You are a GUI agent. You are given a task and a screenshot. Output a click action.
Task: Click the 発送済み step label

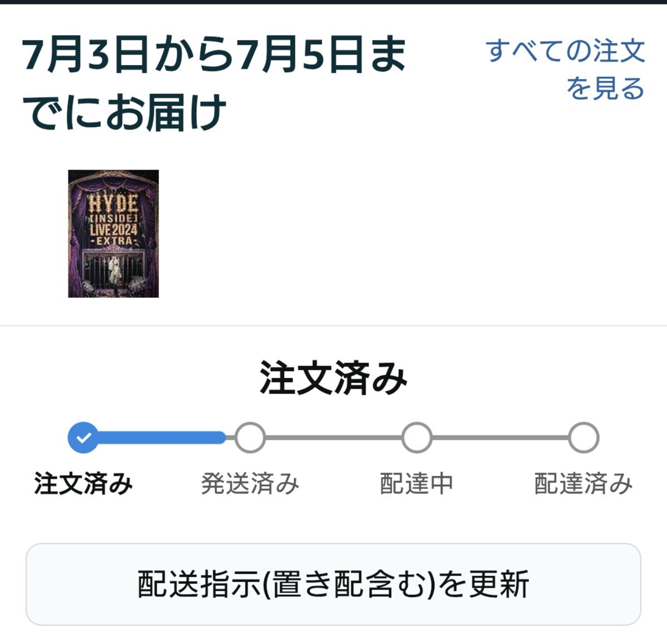point(250,483)
